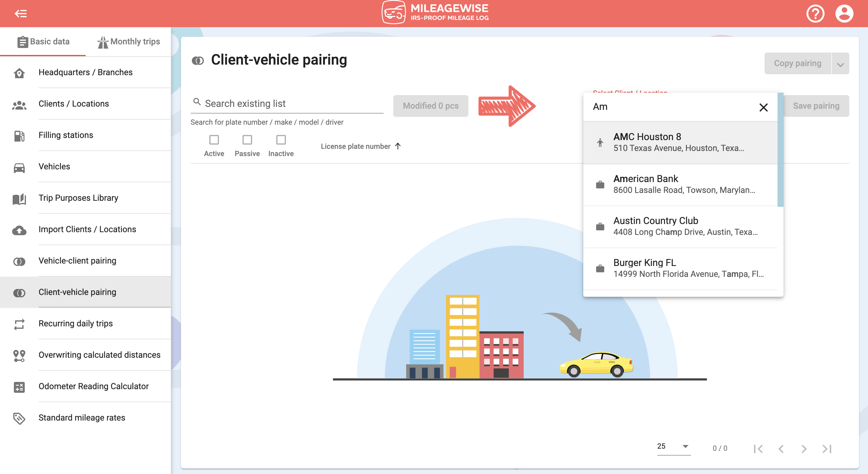Viewport: 868px width, 474px height.
Task: Click the Headquarters / Branches home icon
Action: point(19,73)
